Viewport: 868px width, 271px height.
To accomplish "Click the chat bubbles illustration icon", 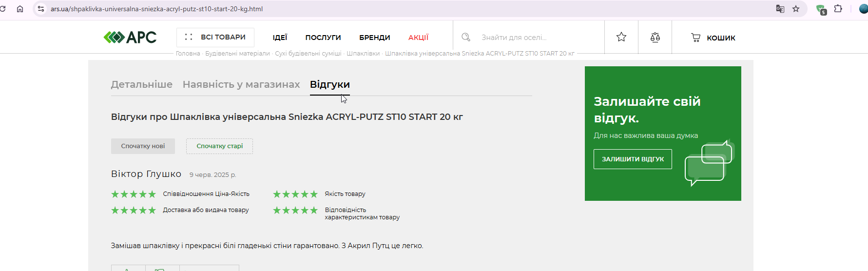I will pos(709,163).
